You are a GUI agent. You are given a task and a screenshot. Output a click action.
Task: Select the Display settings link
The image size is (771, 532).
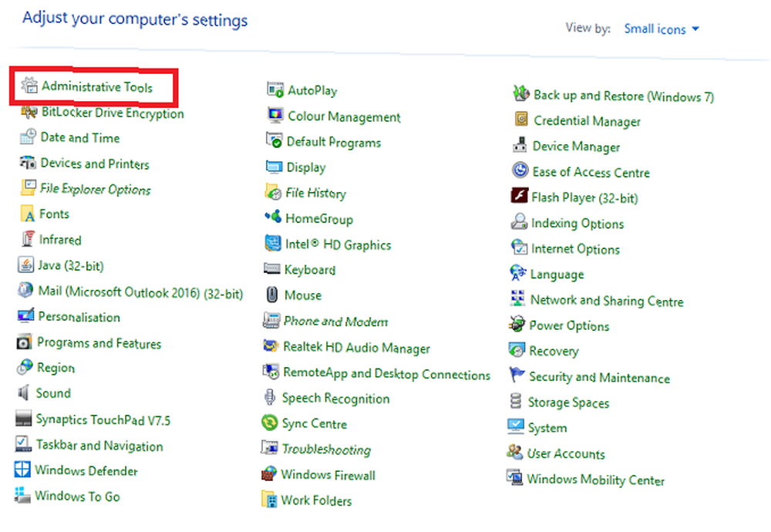306,167
